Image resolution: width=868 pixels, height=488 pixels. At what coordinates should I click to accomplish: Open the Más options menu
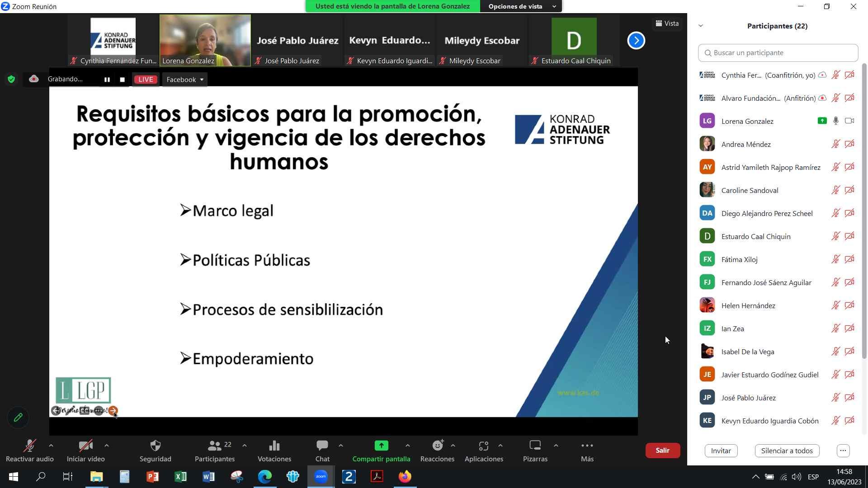tap(587, 446)
